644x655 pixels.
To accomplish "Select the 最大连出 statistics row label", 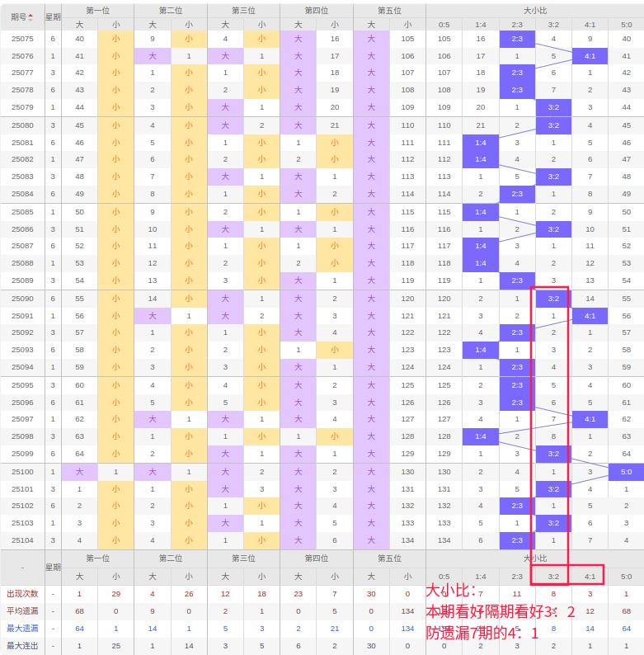I will point(22,646).
